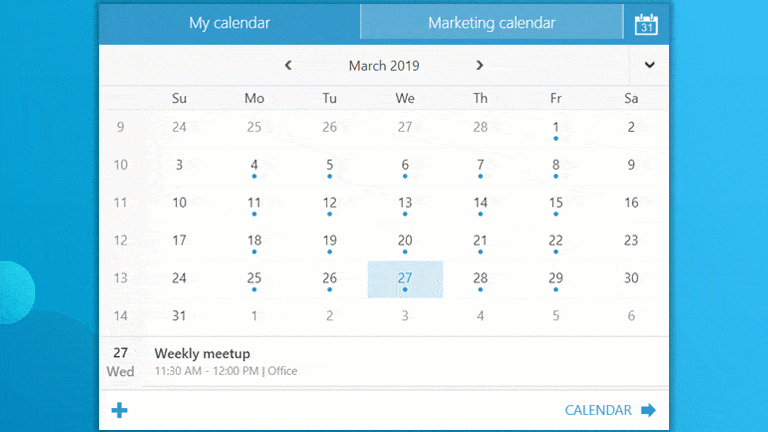Pick Sunday March 31
This screenshot has height=432, width=768.
tap(179, 316)
